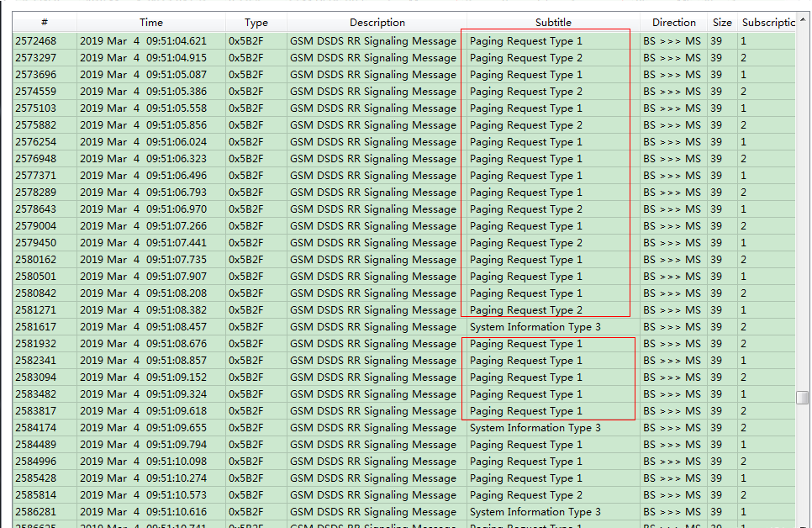
Task: Select log row number 2580842
Action: (x=403, y=293)
